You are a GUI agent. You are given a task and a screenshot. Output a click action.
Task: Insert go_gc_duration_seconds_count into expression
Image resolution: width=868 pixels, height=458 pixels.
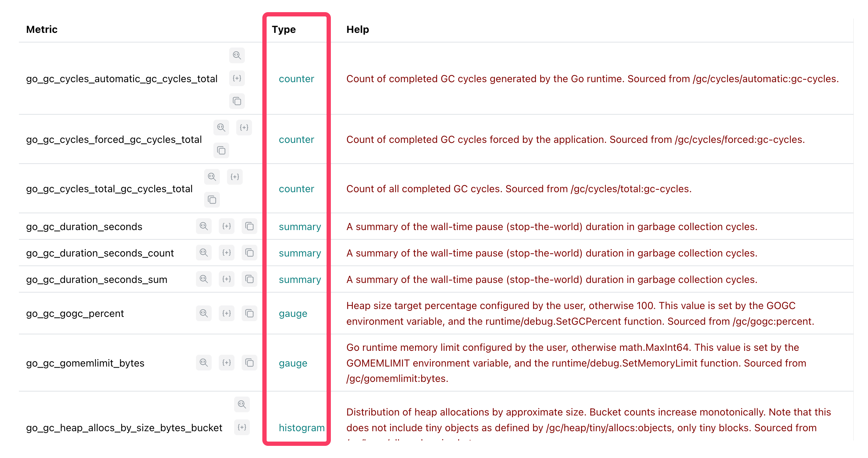point(227,253)
